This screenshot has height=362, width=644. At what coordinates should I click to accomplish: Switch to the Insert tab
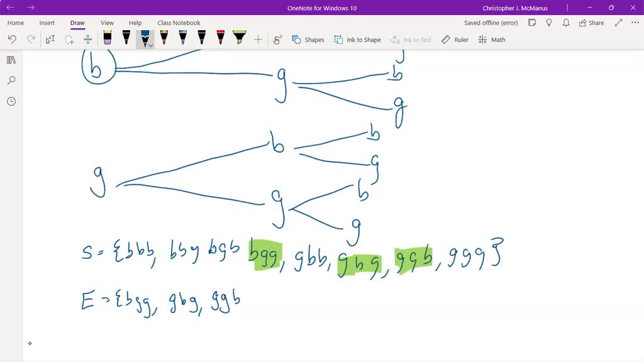click(47, 23)
